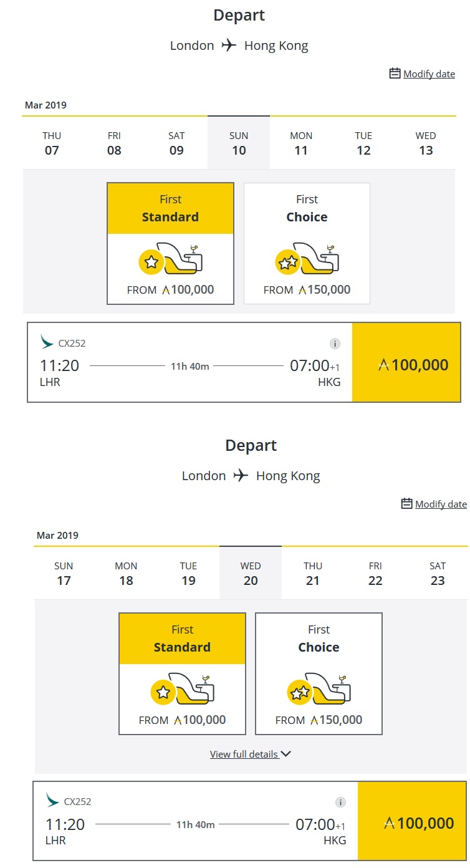Choose SAT 09 in date strip
Image resolution: width=470 pixels, height=868 pixels.
[x=176, y=143]
